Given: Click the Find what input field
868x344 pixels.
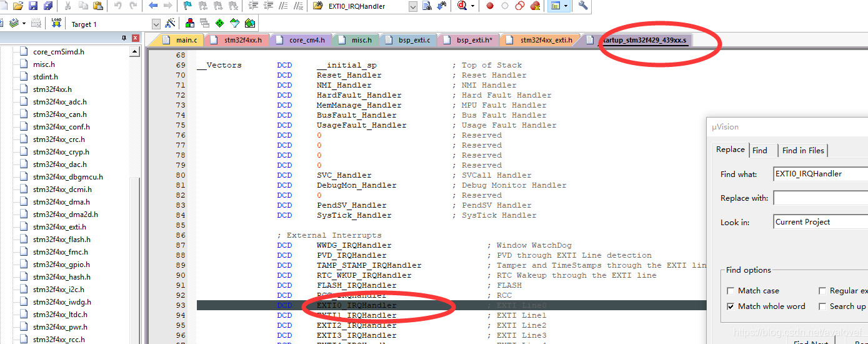Looking at the screenshot, I should (821, 174).
